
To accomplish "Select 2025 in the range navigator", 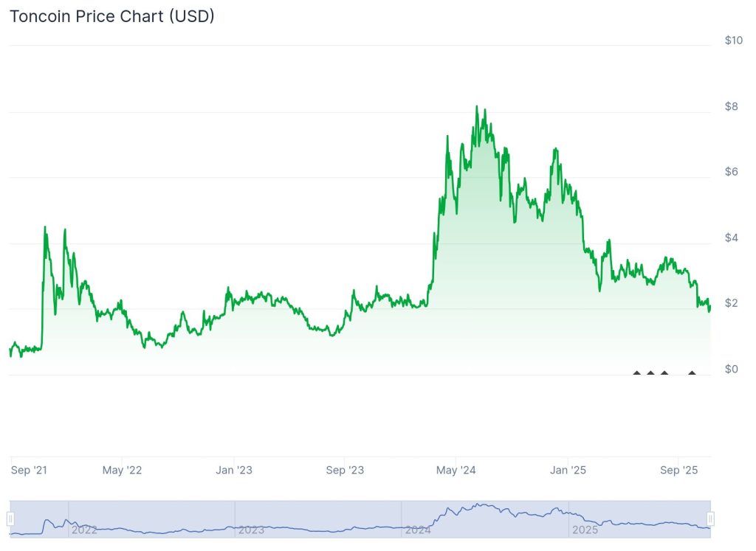I will pyautogui.click(x=585, y=529).
